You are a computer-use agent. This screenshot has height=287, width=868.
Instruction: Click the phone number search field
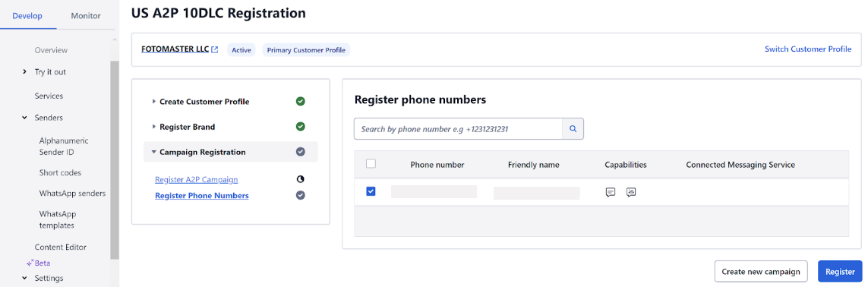[x=459, y=129]
